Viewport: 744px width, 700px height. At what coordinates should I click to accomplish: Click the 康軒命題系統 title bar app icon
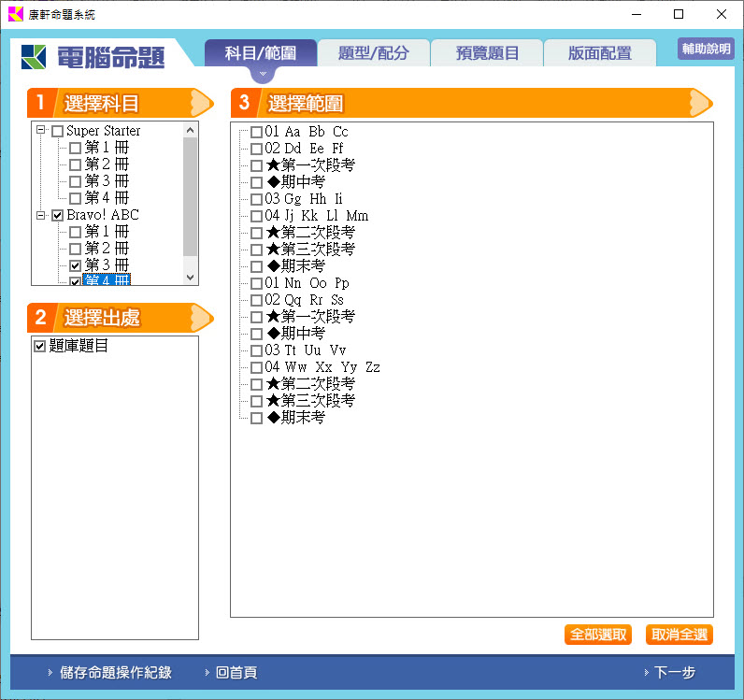click(16, 14)
